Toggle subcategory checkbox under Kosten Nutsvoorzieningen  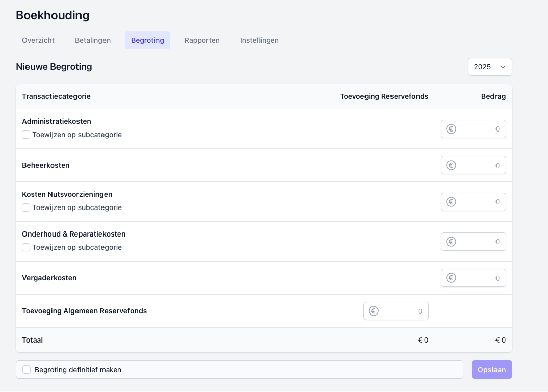tap(26, 207)
